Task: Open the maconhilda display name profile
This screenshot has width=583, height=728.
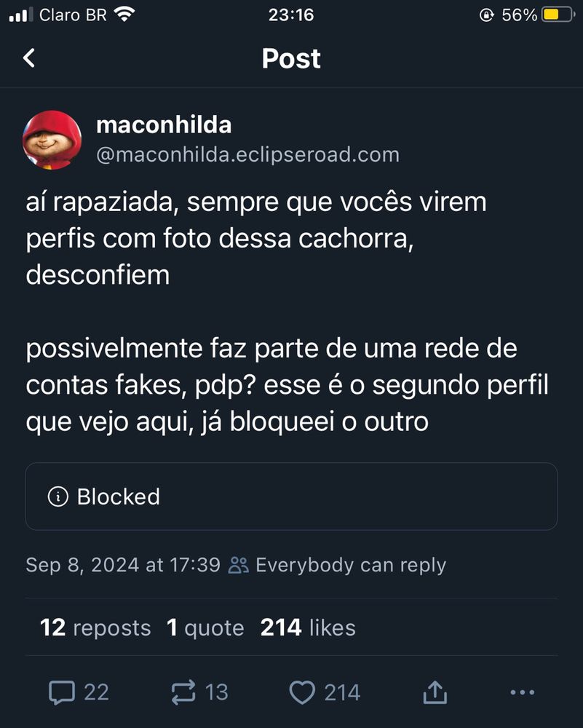Action: (163, 125)
